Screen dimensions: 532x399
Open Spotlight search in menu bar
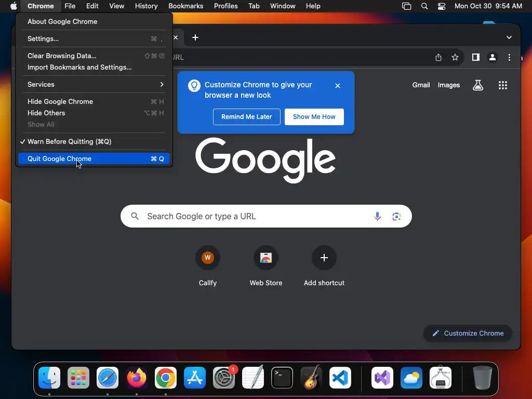[x=424, y=6]
